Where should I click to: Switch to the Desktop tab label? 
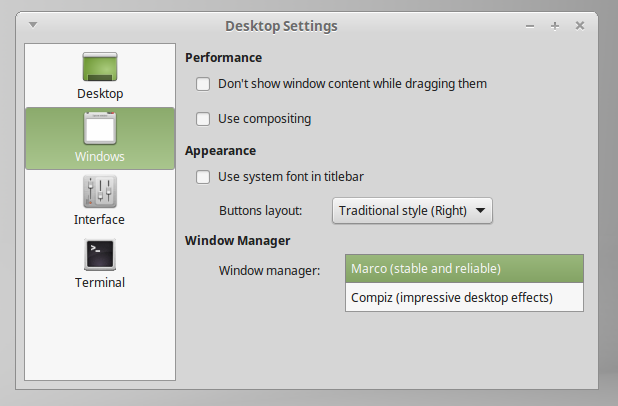[x=100, y=94]
